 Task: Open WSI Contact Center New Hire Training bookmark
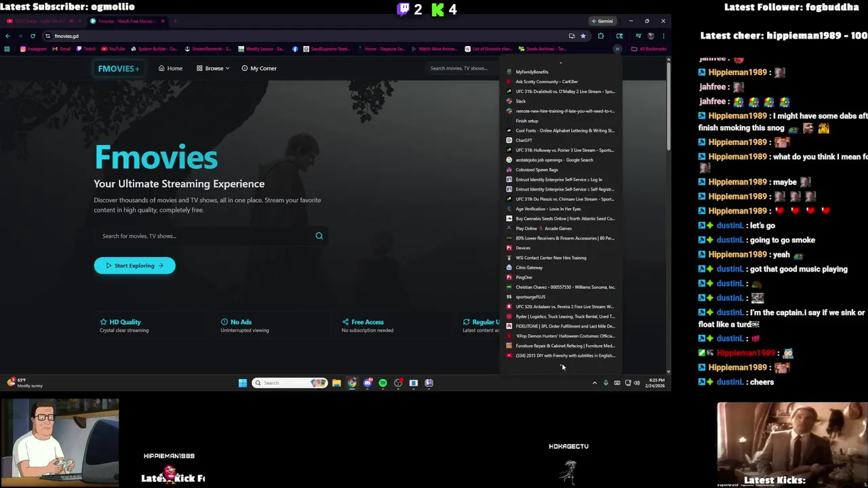[x=561, y=258]
